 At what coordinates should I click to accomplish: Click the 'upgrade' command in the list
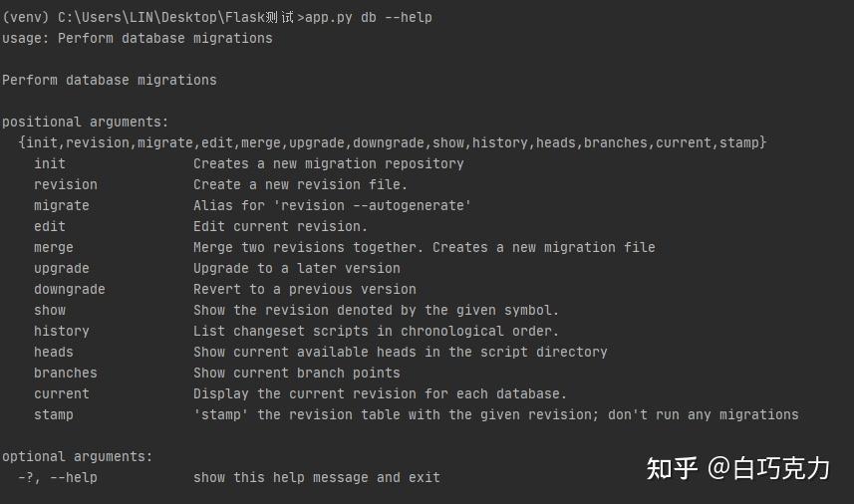tap(62, 268)
